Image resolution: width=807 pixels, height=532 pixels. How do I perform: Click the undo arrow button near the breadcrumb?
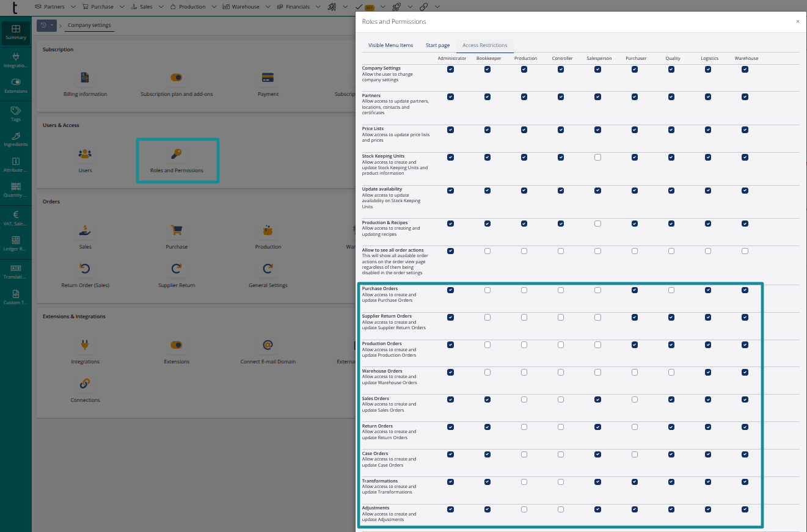pos(43,25)
